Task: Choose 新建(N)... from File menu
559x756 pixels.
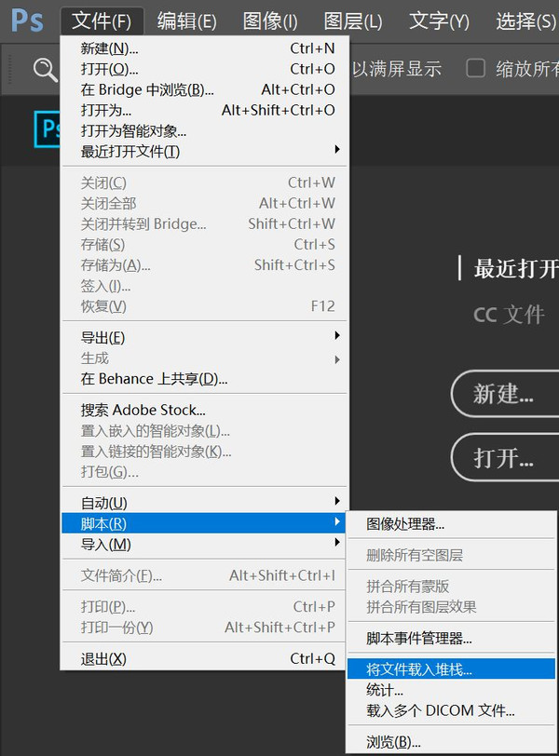Action: [204, 48]
